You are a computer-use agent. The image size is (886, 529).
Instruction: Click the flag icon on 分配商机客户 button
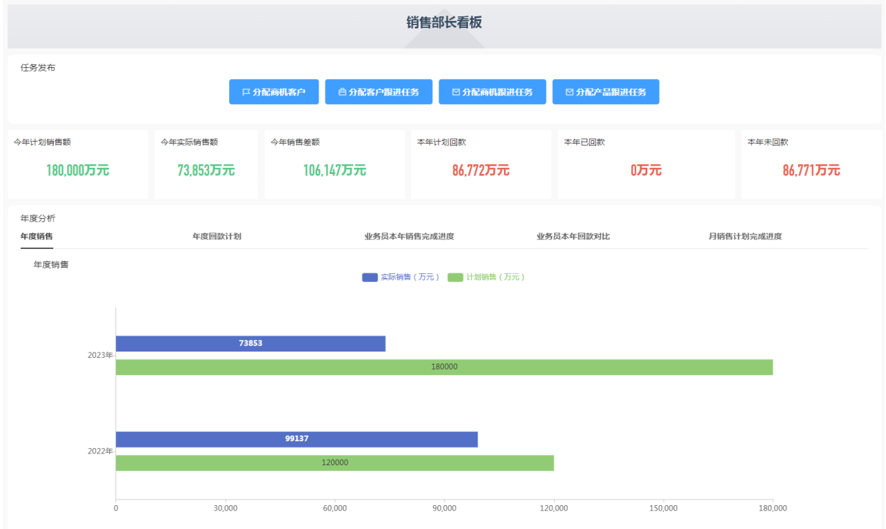pyautogui.click(x=246, y=92)
